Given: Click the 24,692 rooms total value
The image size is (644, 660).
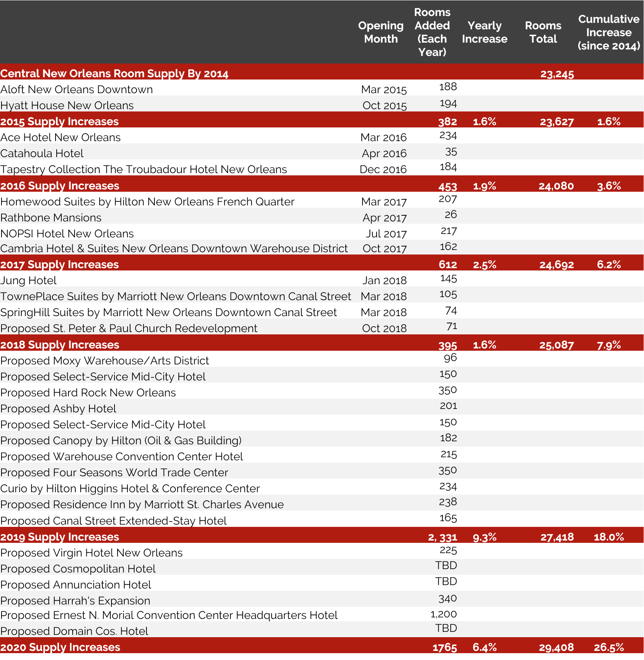Looking at the screenshot, I should (x=557, y=265).
